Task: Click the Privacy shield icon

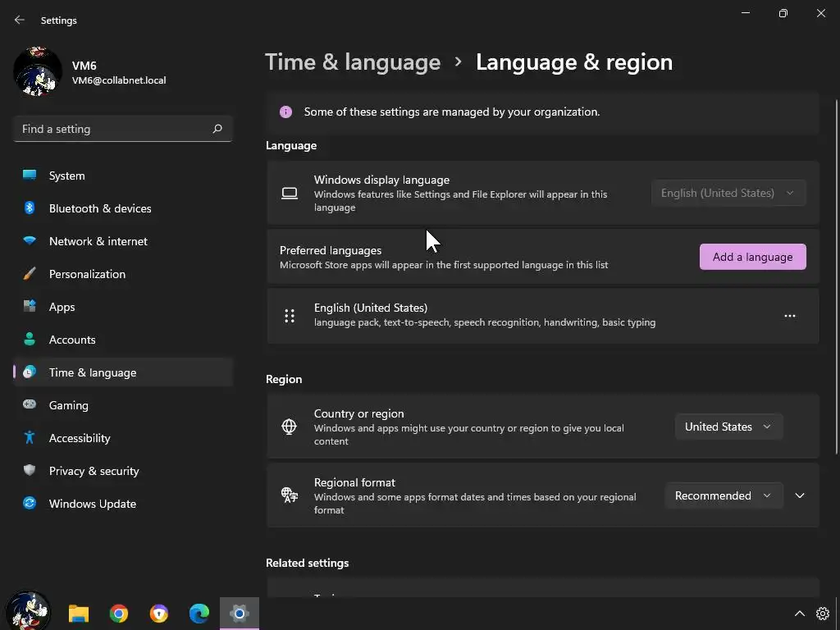Action: (30, 470)
